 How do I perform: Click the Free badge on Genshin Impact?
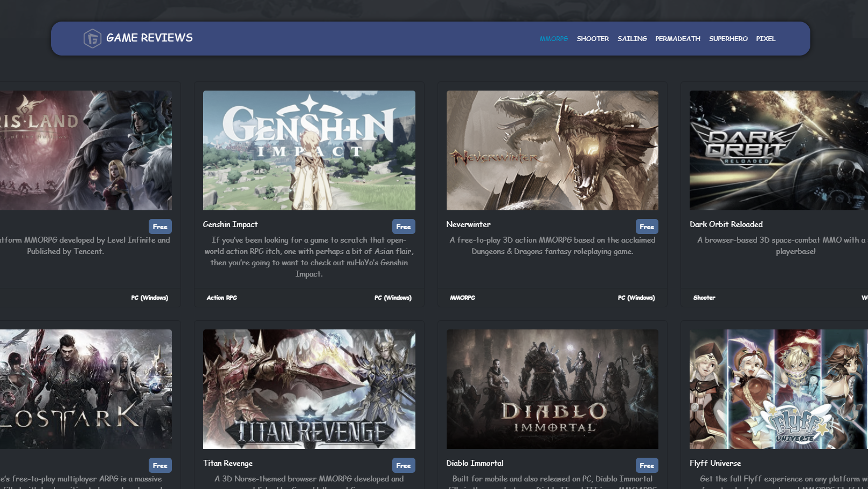[404, 226]
